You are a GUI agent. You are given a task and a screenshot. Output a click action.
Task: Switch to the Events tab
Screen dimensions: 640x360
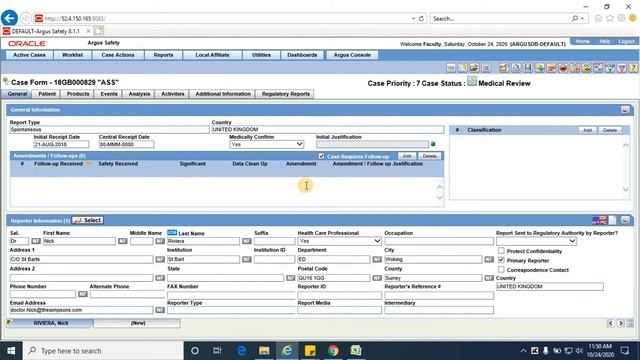[109, 94]
